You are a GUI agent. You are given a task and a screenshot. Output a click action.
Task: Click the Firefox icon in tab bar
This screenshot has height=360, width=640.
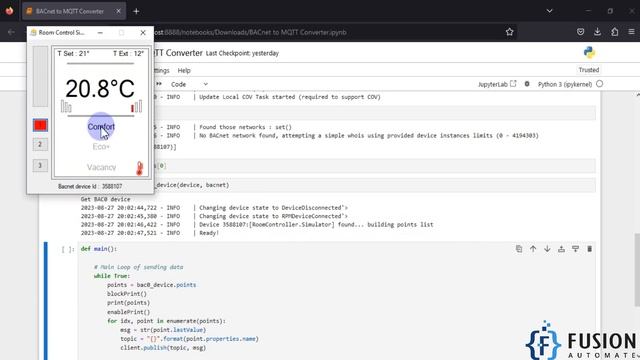[9, 11]
